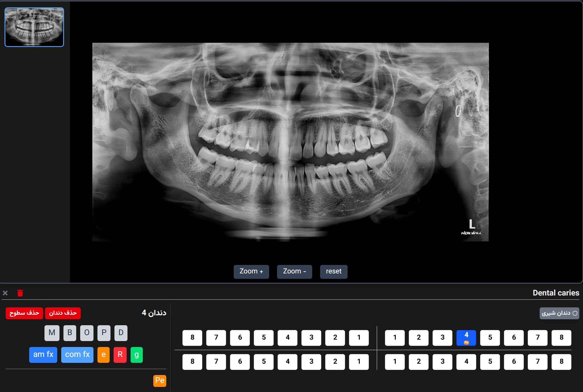Apply the com fx tag
Image resolution: width=583 pixels, height=392 pixels.
click(77, 355)
